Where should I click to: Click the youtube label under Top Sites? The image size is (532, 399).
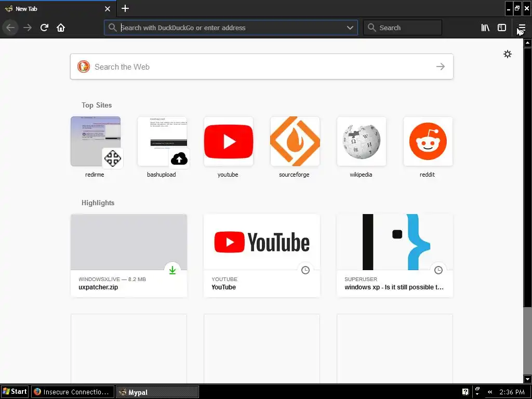(x=228, y=175)
